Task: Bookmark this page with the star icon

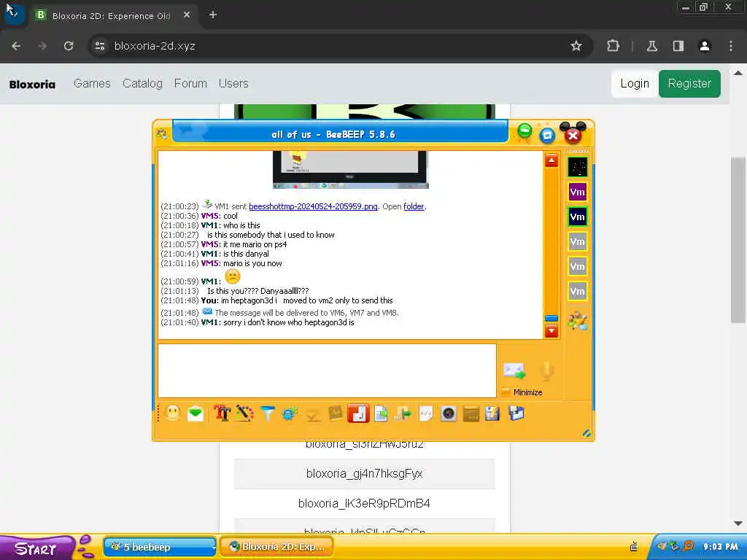Action: click(x=576, y=46)
